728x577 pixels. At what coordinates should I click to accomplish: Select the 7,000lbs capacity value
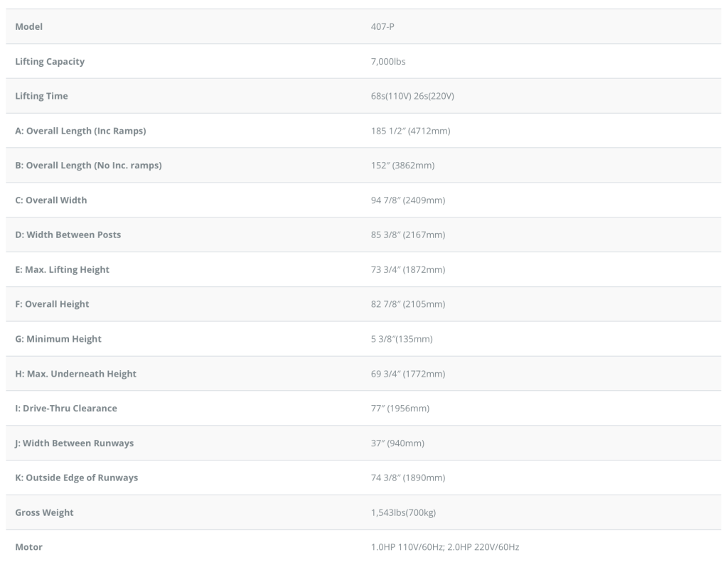[383, 62]
